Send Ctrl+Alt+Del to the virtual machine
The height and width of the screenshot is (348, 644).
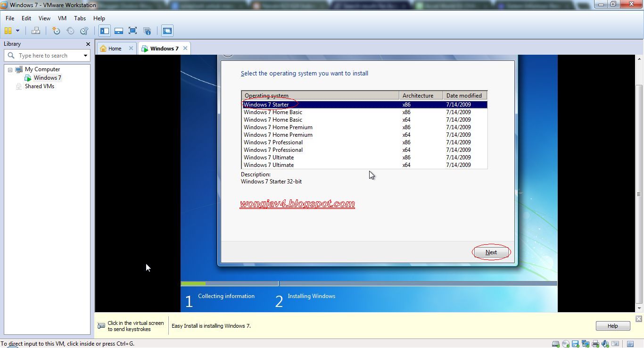point(35,31)
